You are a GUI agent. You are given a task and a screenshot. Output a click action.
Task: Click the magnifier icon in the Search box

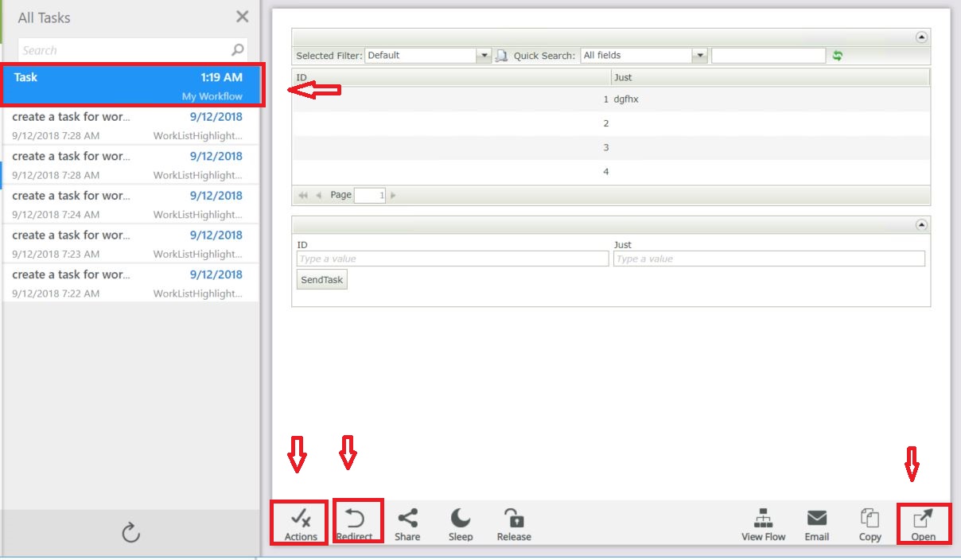pos(238,50)
